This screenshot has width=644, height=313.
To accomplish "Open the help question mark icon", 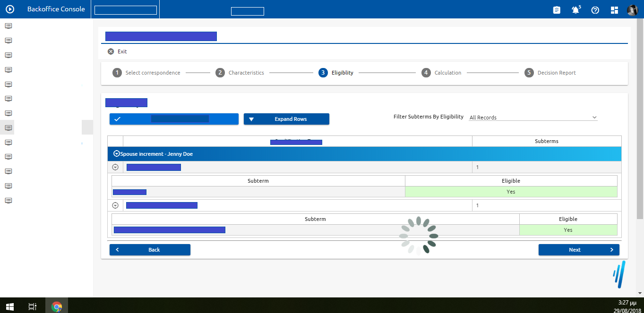I will (x=595, y=10).
